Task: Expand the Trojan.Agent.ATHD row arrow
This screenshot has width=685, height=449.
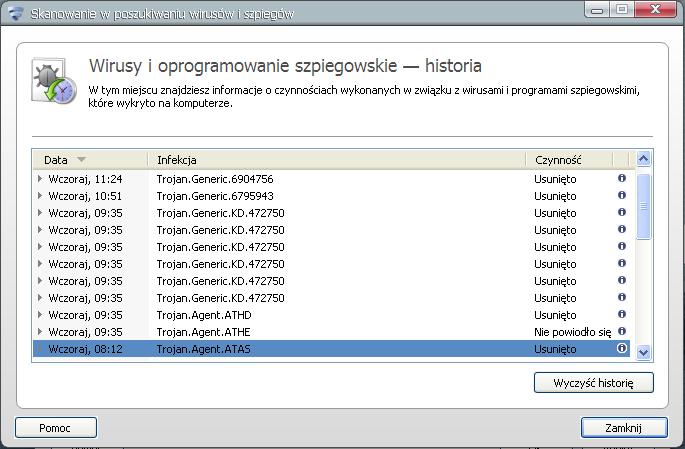Action: coord(40,315)
